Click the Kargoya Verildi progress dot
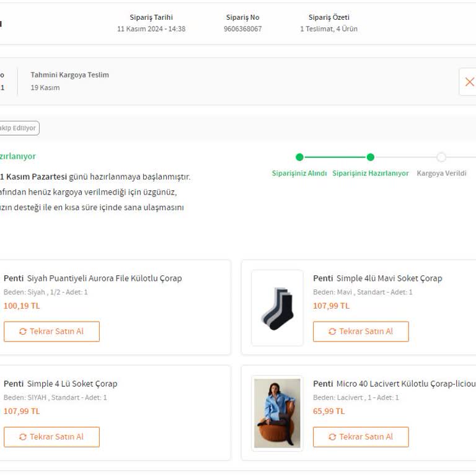The height and width of the screenshot is (476, 476). coord(441,157)
